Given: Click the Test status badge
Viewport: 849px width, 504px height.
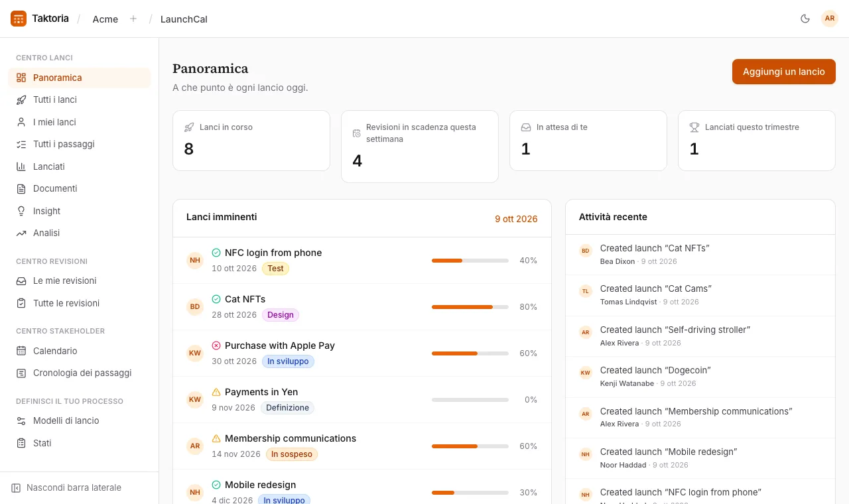Looking at the screenshot, I should tap(276, 269).
